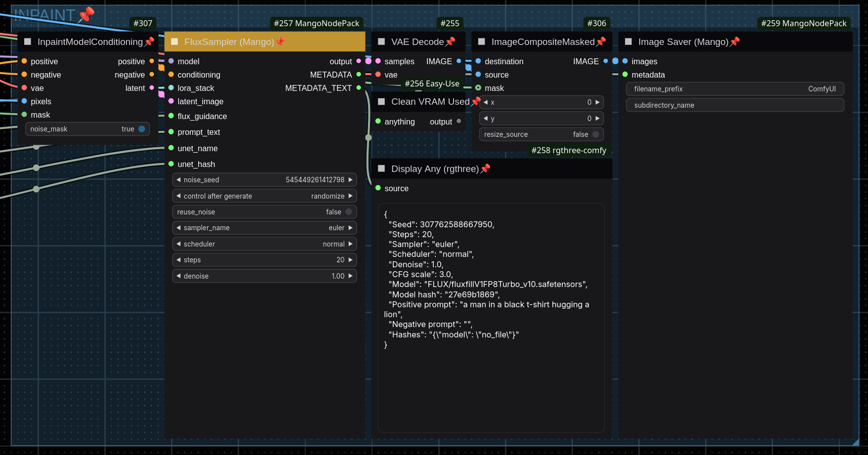Viewport: 868px width, 455px height.
Task: Click the pin icon on InpaintModelConditioning title
Action: pos(149,41)
